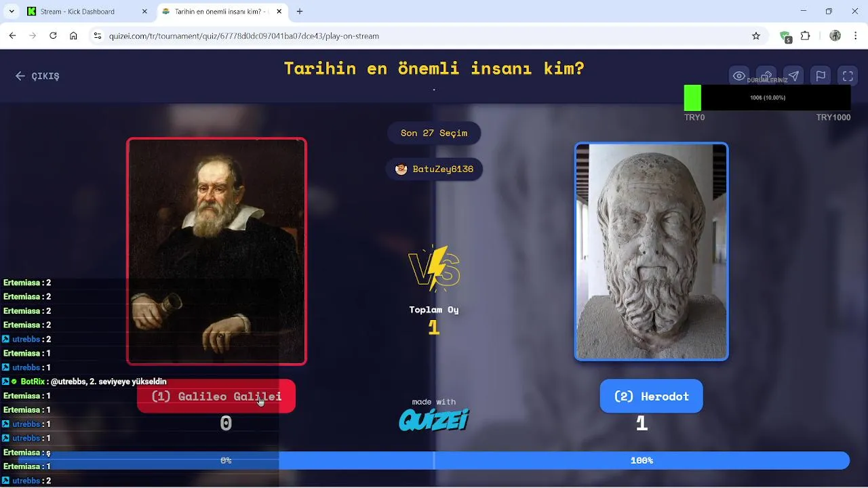Click the dice randomize icon

[766, 76]
